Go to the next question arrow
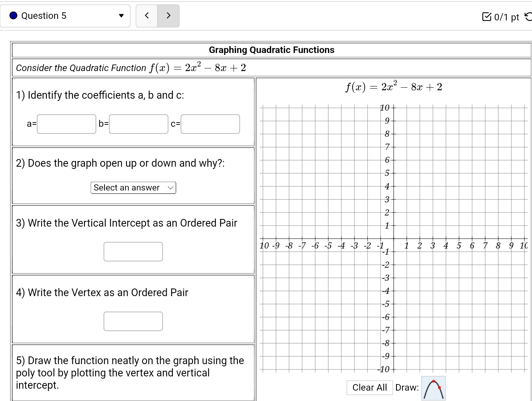Image resolution: width=532 pixels, height=401 pixels. tap(168, 16)
